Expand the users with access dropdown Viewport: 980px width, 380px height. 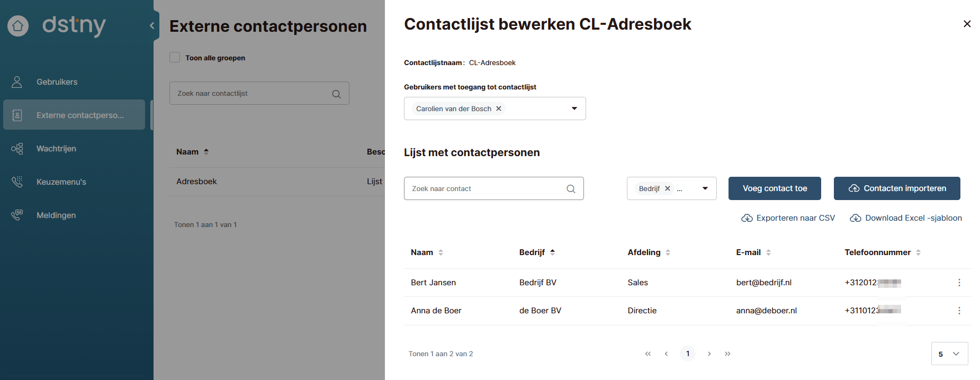[574, 108]
